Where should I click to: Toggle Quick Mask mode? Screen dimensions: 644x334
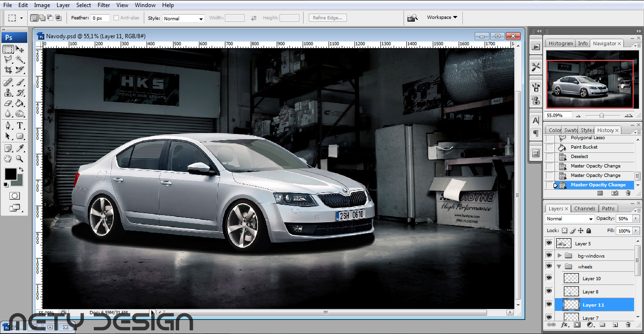click(15, 195)
